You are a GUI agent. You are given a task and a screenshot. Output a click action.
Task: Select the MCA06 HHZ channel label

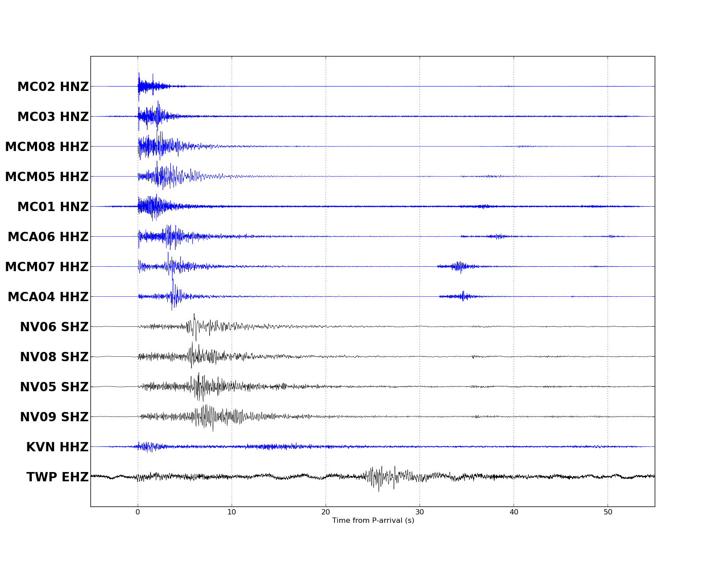[x=48, y=237]
